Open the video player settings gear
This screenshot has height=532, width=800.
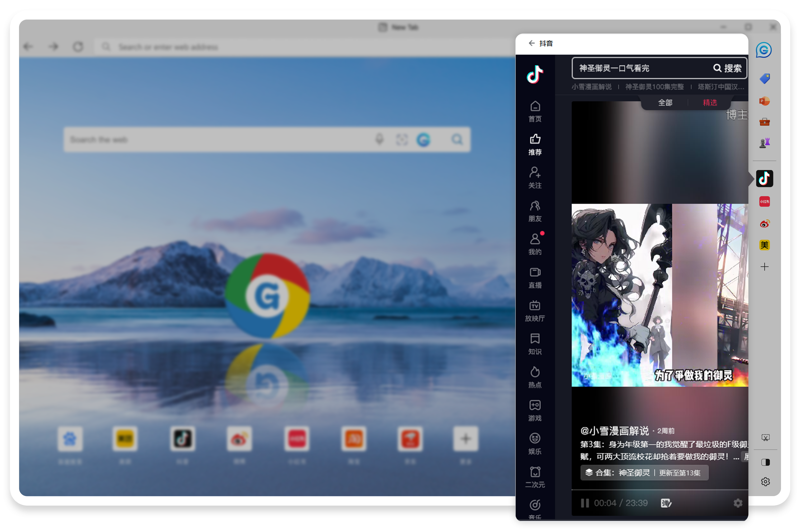coord(738,503)
